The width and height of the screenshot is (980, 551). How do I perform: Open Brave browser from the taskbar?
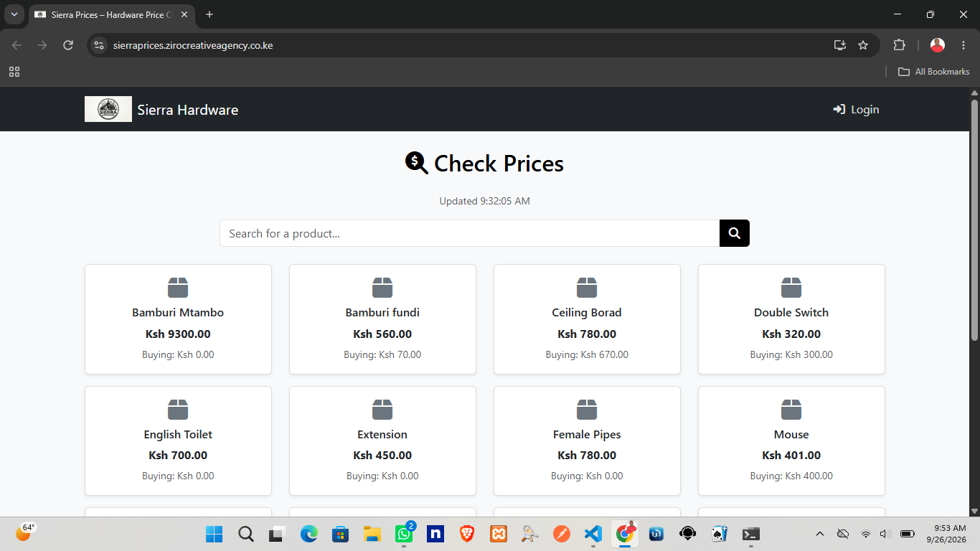tap(467, 534)
